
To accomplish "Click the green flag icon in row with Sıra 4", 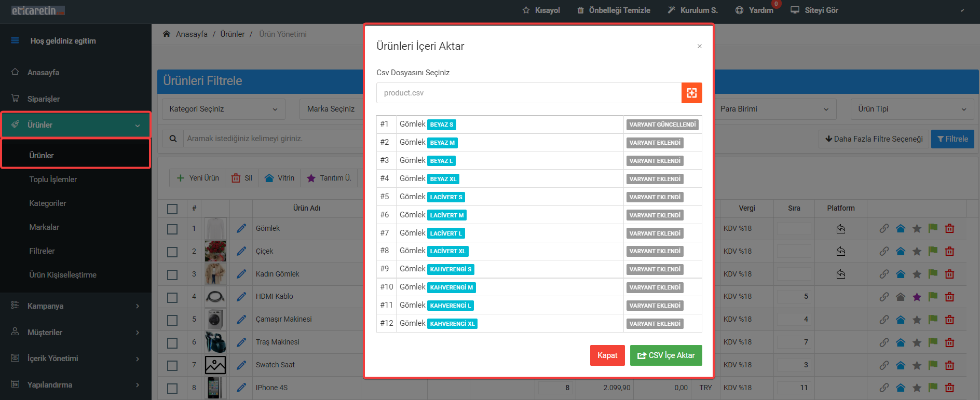I will tap(933, 319).
